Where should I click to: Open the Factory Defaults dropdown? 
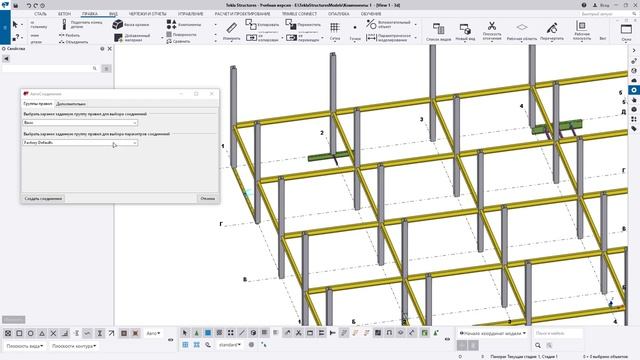(x=80, y=142)
